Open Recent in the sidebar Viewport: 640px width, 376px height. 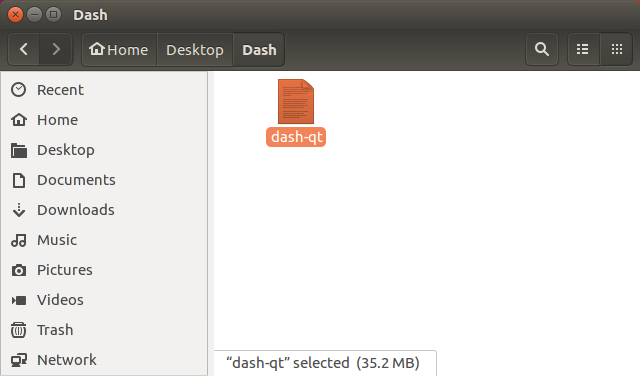[x=104, y=90]
